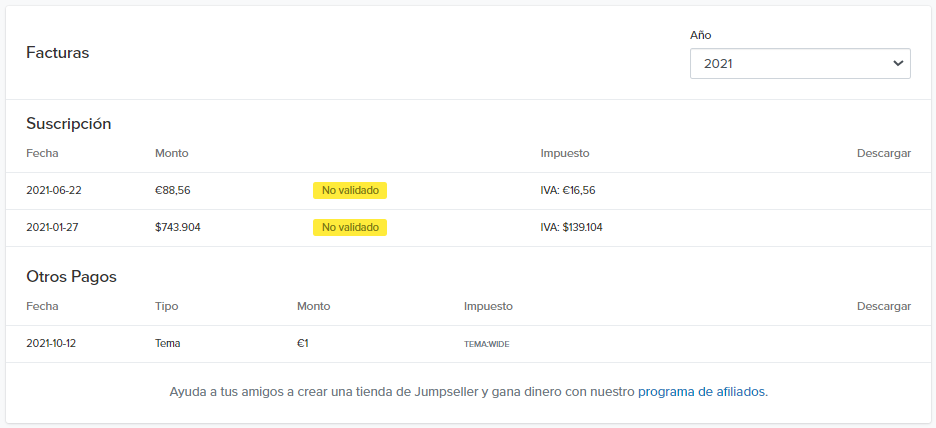
Task: Click the chevron arrow on the year selector
Action: pyautogui.click(x=897, y=63)
